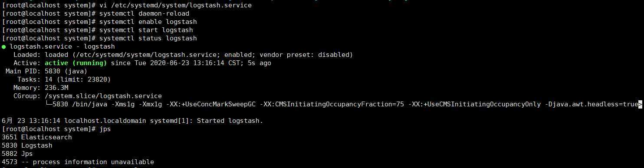Click the Main PID value 5830 (java)
The width and height of the screenshot is (644, 168).
[x=66, y=71]
